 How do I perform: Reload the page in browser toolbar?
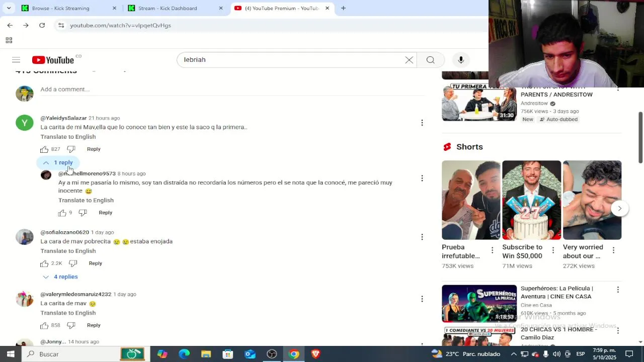(x=42, y=25)
